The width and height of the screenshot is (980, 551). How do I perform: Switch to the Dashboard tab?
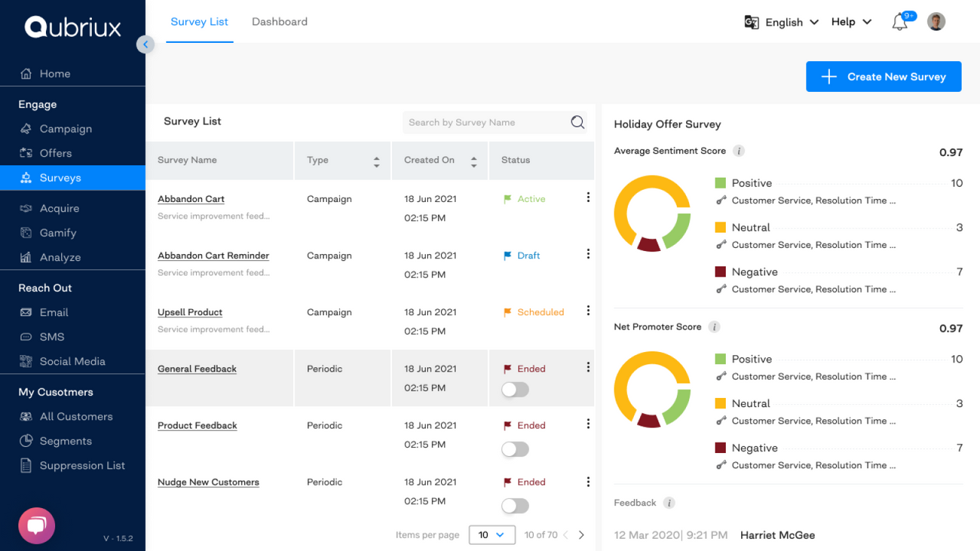coord(279,22)
